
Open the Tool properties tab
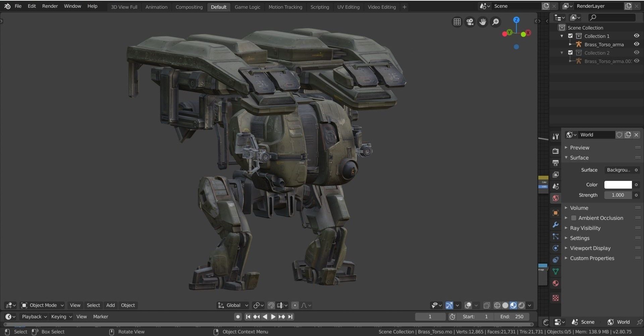tap(555, 136)
